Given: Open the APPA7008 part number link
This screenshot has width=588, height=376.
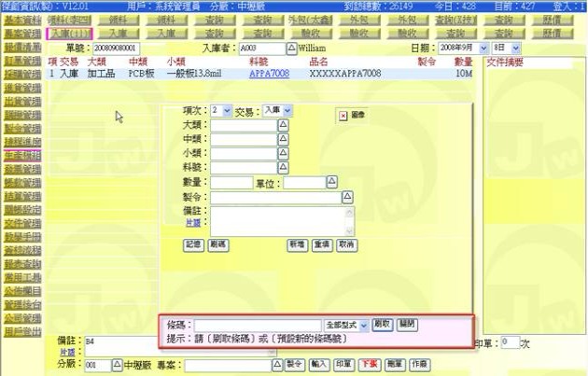Looking at the screenshot, I should click(269, 72).
